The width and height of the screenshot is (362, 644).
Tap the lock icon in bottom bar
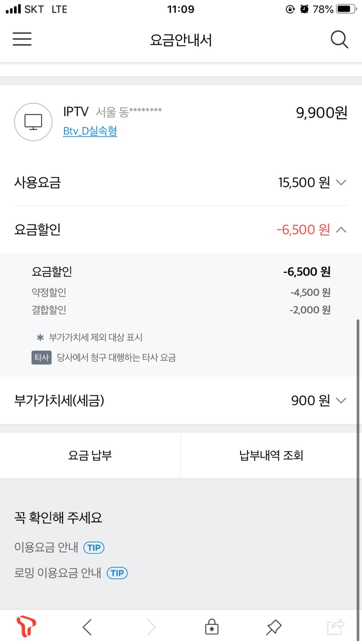coord(212,627)
